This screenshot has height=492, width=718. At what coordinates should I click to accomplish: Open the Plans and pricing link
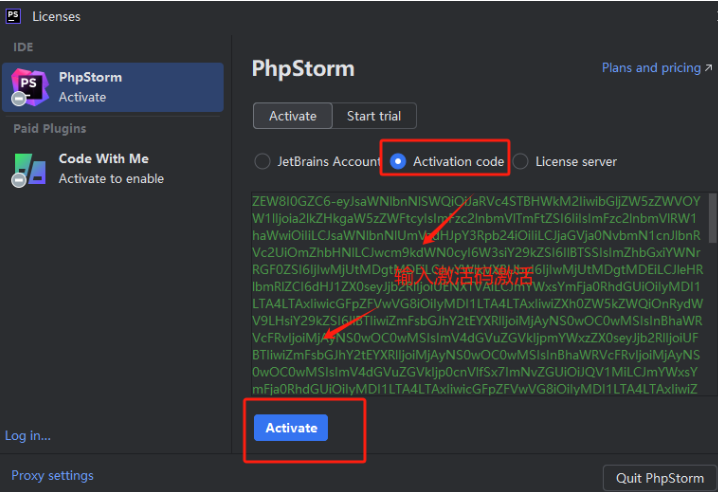pyautogui.click(x=651, y=68)
